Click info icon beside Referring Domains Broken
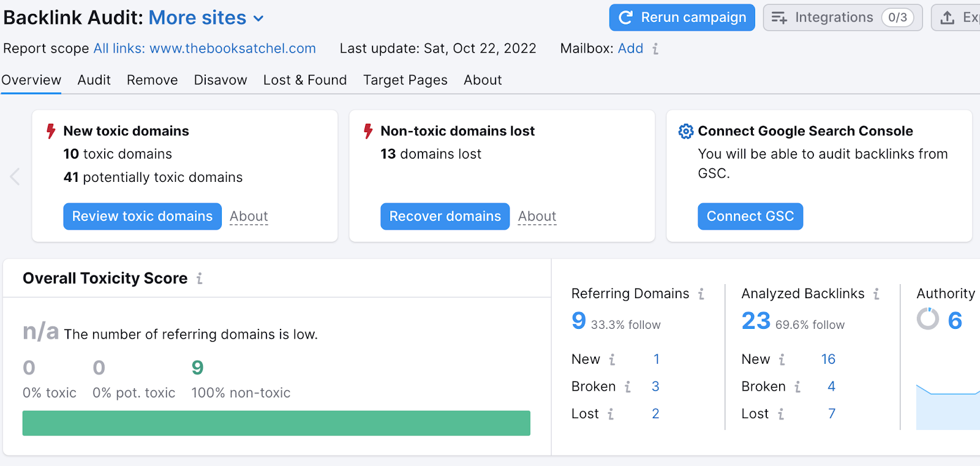The image size is (980, 466). pyautogui.click(x=627, y=387)
